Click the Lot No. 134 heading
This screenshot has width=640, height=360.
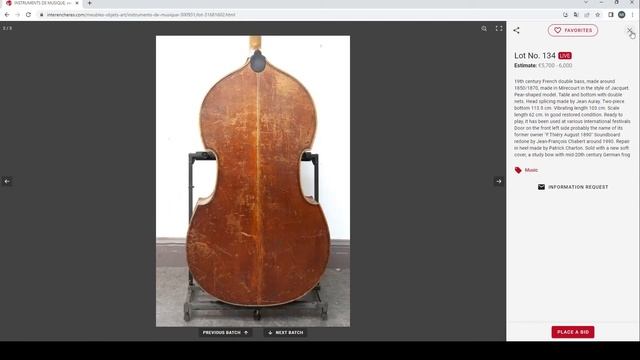coord(535,56)
